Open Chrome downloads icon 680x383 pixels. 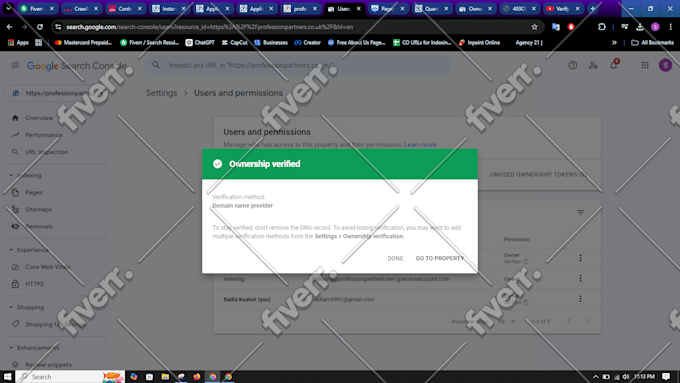640,27
